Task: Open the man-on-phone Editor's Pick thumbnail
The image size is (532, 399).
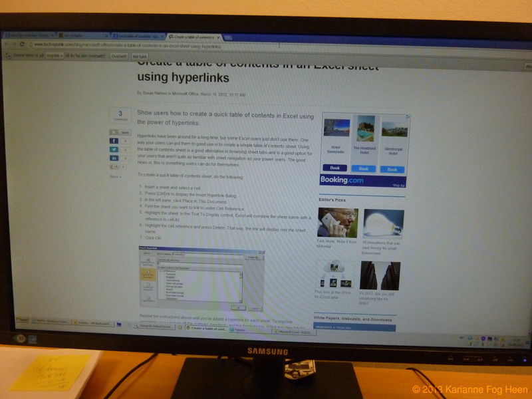Action: click(338, 223)
